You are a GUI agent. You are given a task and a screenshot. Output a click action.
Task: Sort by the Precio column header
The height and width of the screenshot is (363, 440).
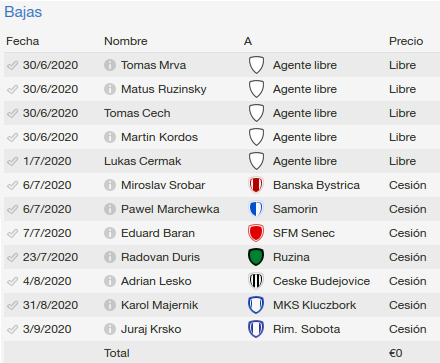point(406,41)
